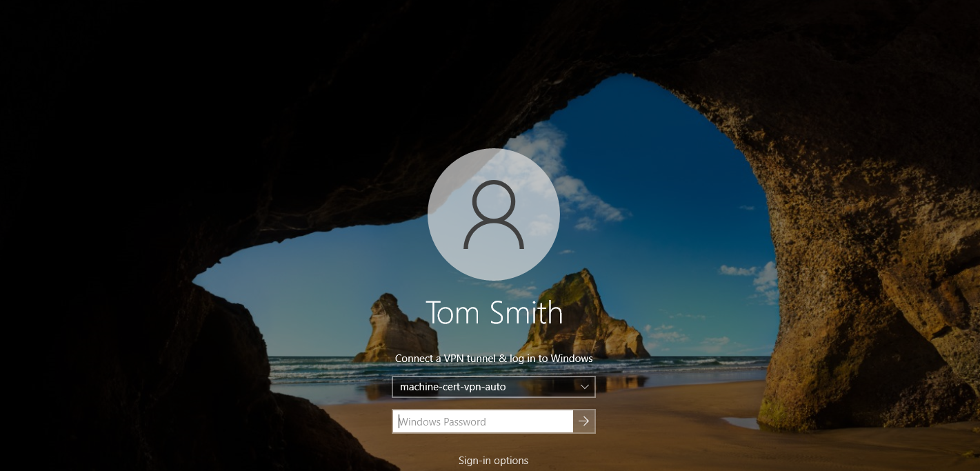The height and width of the screenshot is (471, 980).
Task: Click the Tom Smith user name
Action: [494, 313]
